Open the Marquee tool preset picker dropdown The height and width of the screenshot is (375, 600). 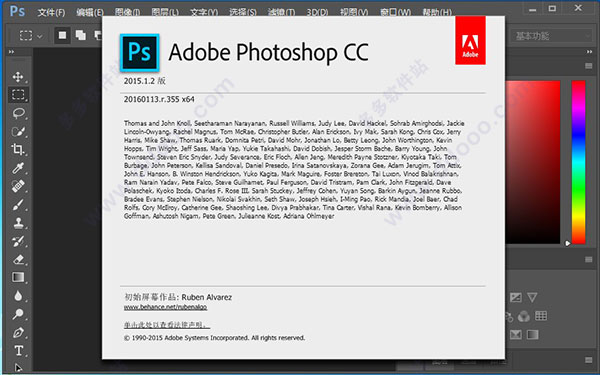tap(40, 36)
